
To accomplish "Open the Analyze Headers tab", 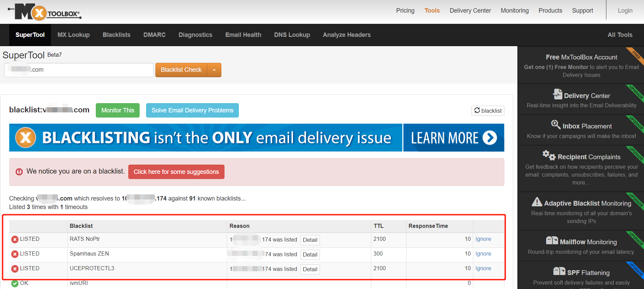I will [347, 35].
